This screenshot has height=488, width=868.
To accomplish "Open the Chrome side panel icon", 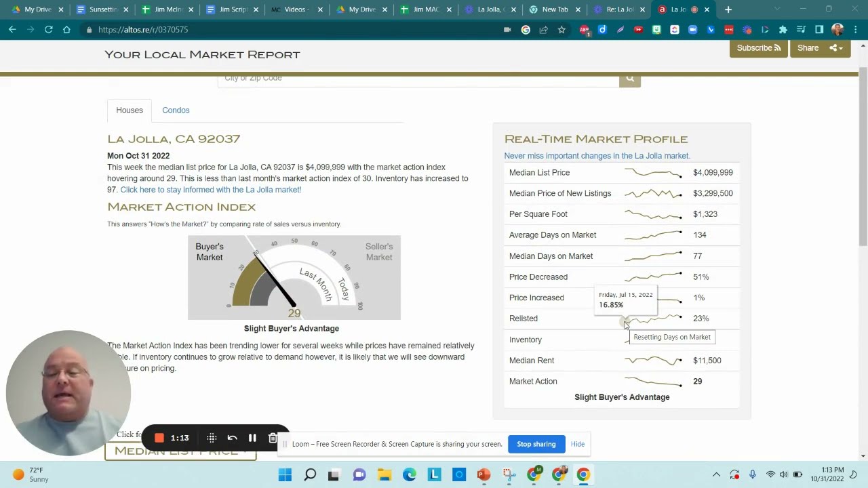I will pos(819,30).
